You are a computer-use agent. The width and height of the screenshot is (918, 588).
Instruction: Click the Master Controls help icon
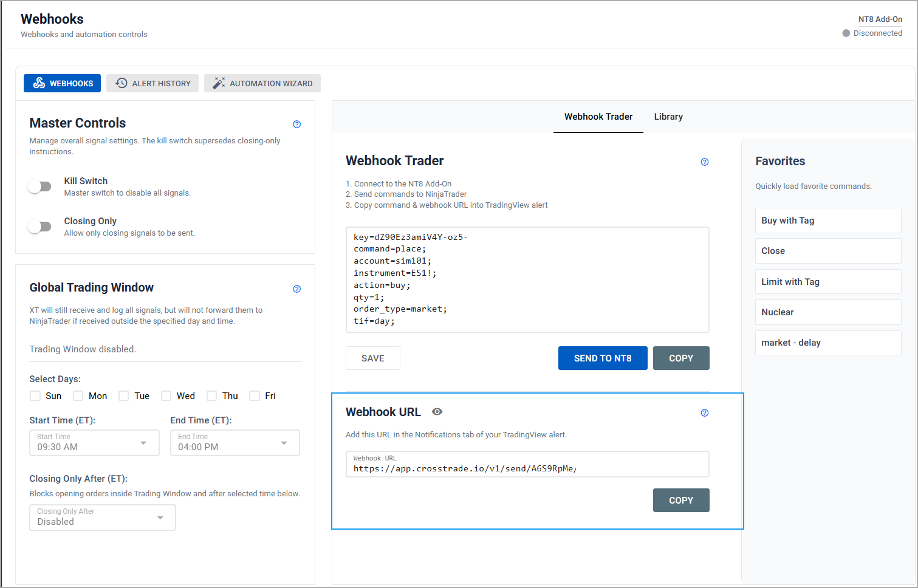point(296,125)
